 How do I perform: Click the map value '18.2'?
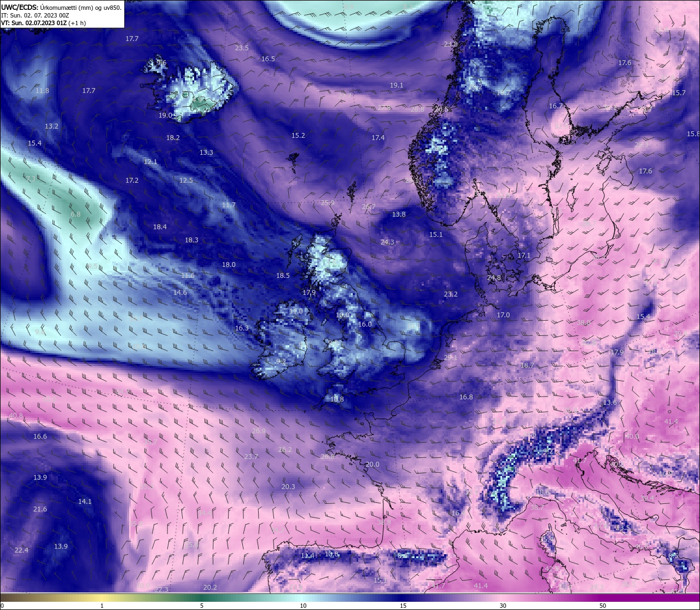tap(173, 138)
